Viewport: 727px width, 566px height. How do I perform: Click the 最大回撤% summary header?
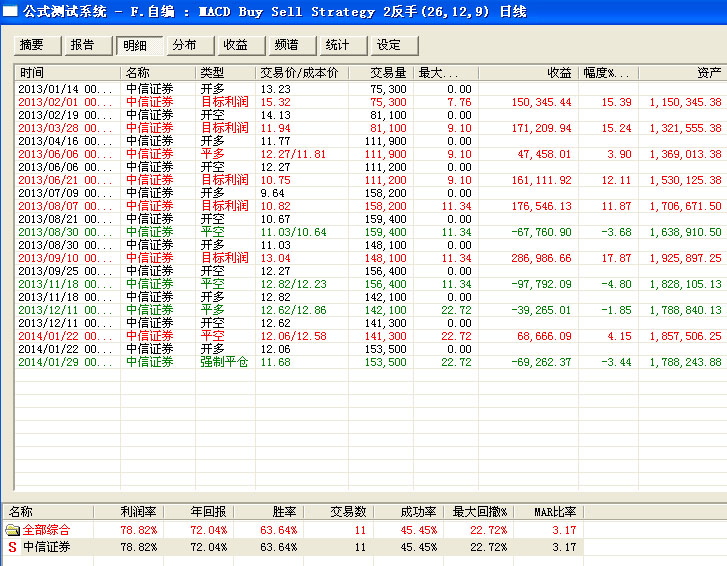click(479, 512)
